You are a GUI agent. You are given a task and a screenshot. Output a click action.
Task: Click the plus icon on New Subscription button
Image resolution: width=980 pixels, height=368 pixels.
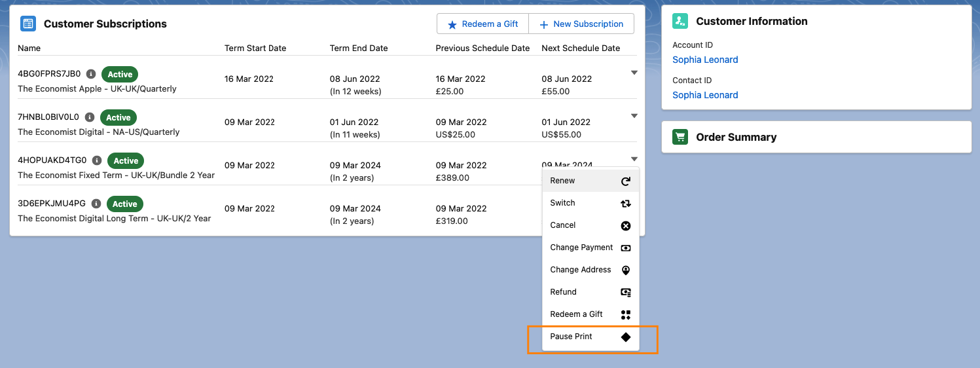coord(544,24)
